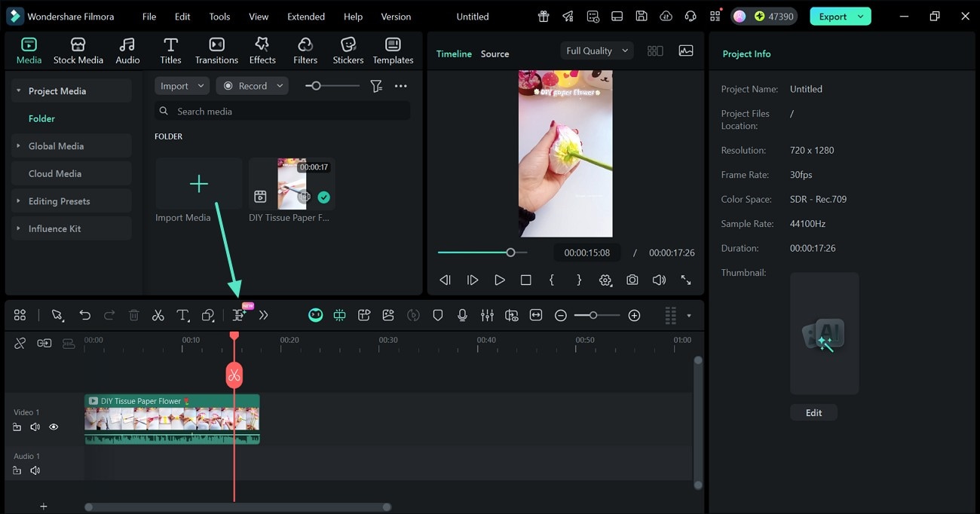The image size is (980, 514).
Task: Click the Edit button under Thumbnail
Action: (813, 412)
